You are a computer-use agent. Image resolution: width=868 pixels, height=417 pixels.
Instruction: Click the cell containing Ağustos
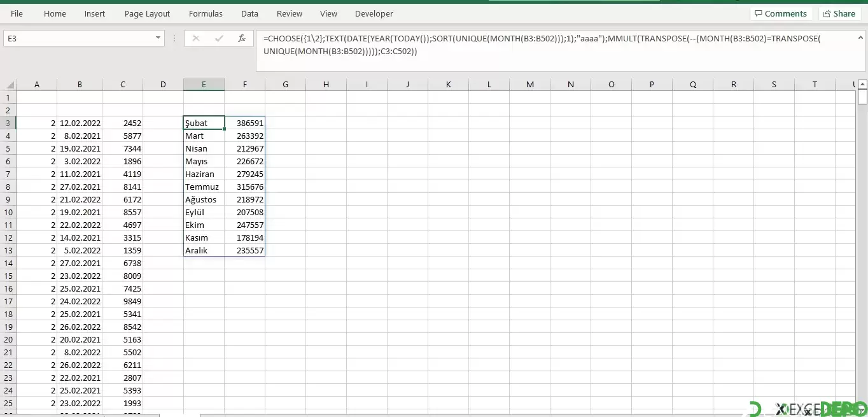pyautogui.click(x=204, y=199)
